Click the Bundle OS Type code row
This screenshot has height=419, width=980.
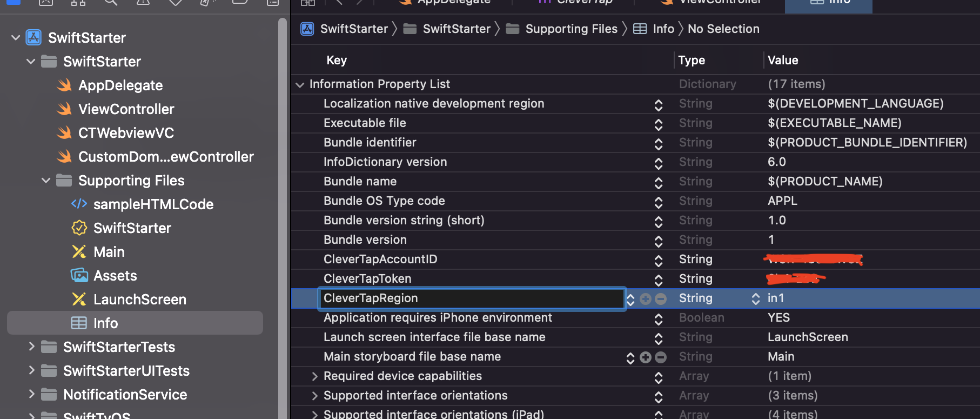tap(635, 201)
